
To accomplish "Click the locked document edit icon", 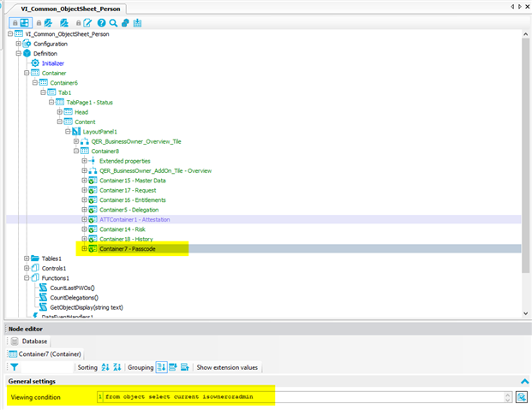I will (84, 23).
